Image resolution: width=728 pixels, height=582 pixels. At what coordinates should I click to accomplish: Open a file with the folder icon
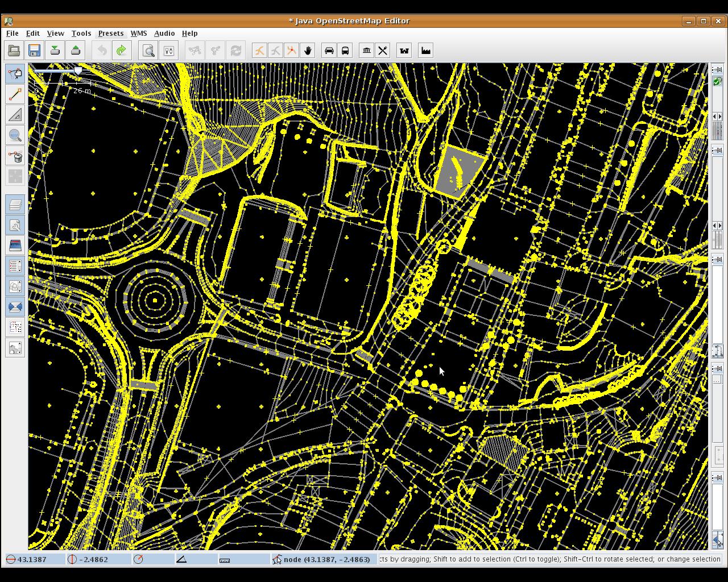(14, 51)
